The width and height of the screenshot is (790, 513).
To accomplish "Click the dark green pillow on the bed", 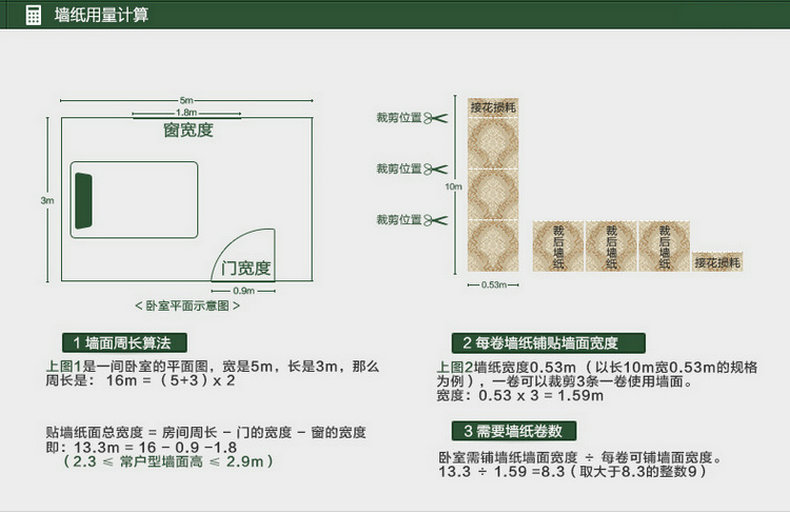I will pyautogui.click(x=84, y=201).
